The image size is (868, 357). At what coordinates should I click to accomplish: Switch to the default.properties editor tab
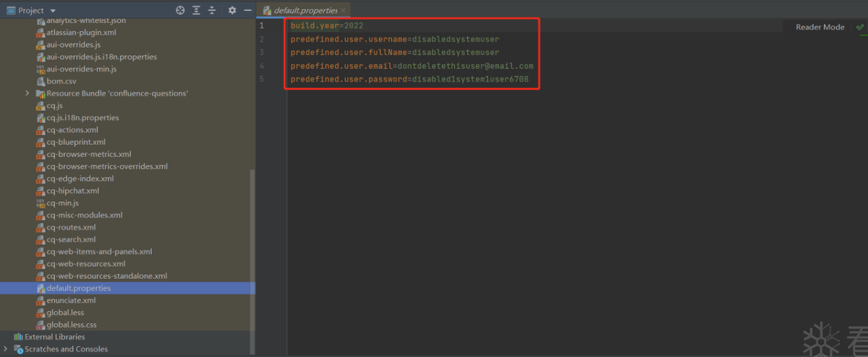[x=305, y=10]
